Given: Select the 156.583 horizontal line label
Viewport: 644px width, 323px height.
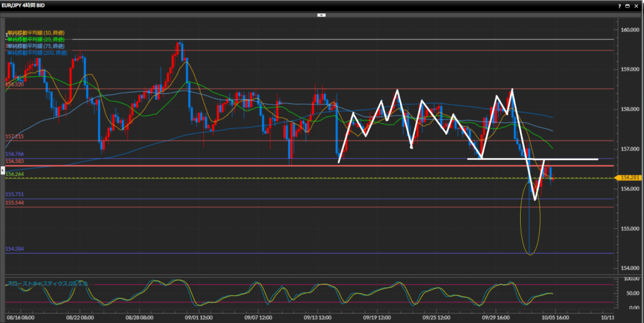Looking at the screenshot, I should (14, 162).
